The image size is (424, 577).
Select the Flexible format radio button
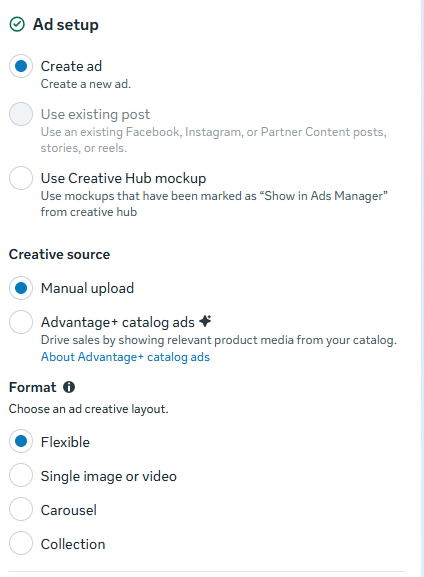[21, 441]
